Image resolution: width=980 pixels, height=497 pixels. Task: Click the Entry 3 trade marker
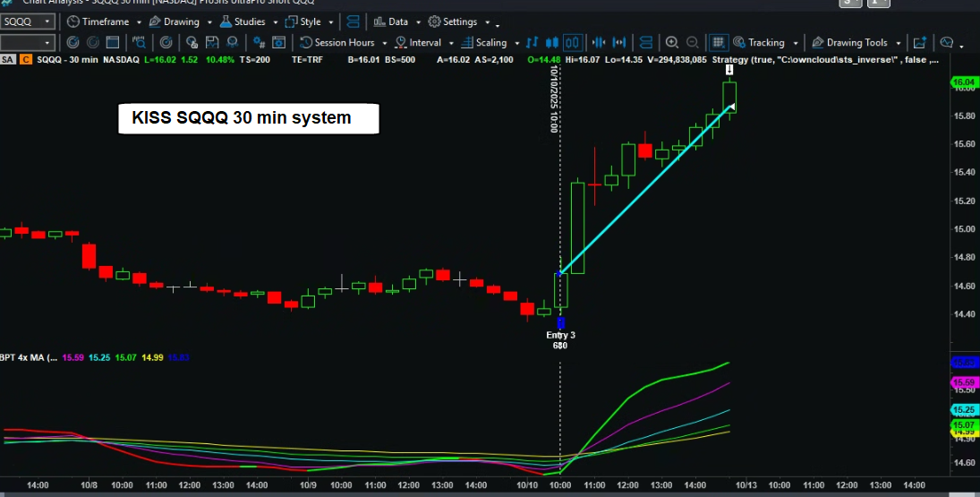point(561,335)
